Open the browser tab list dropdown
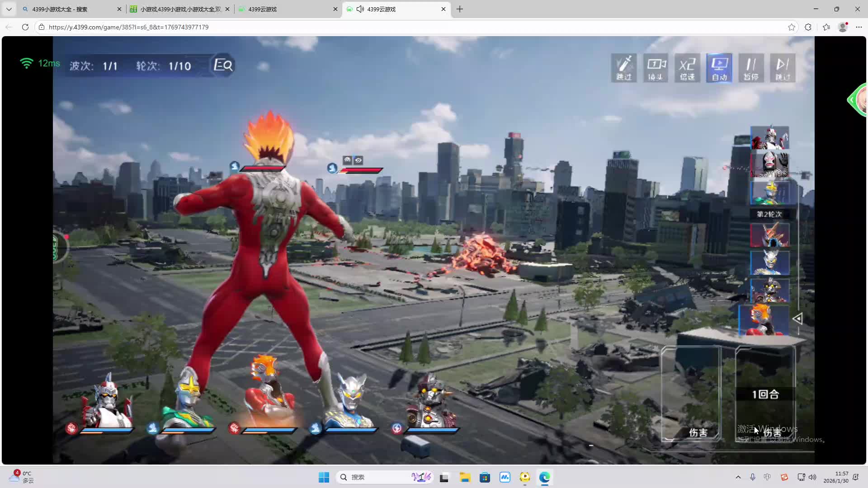 pyautogui.click(x=9, y=9)
